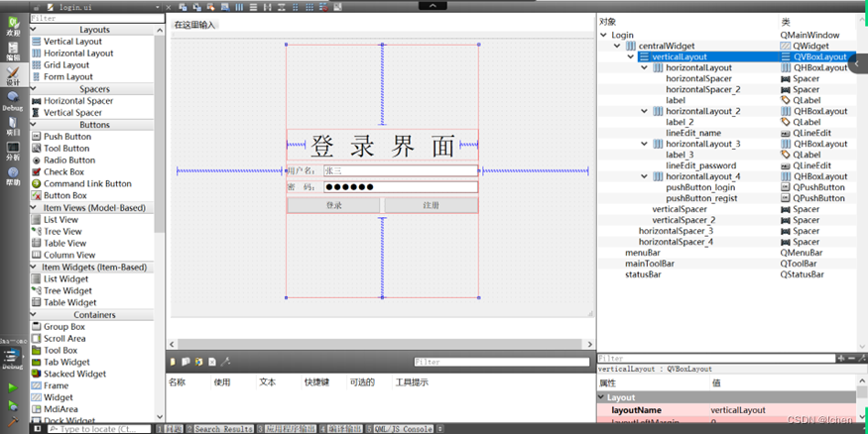This screenshot has width=868, height=434.
Task: Click the layoutName value verticalLayout
Action: click(x=738, y=410)
